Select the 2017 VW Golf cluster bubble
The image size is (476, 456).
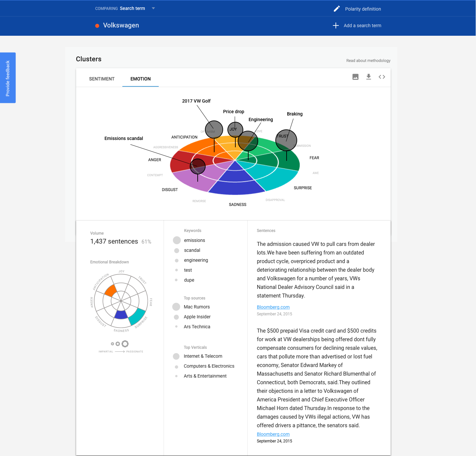[214, 129]
